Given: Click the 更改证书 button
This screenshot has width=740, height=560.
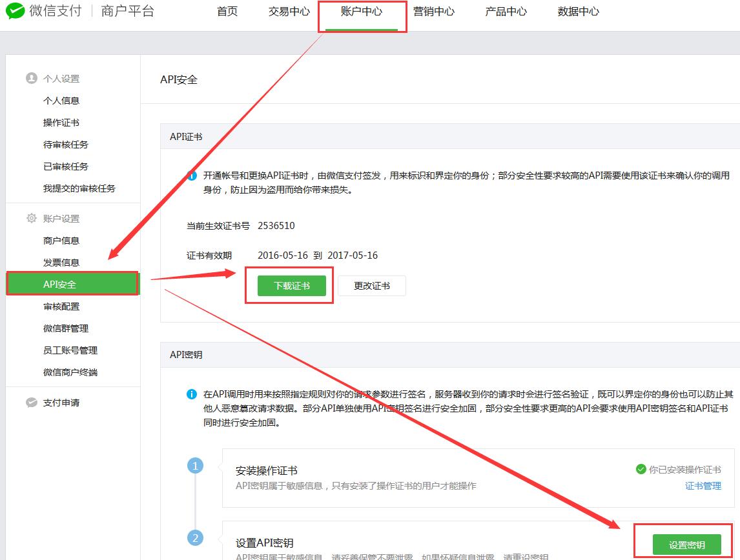Looking at the screenshot, I should 372,286.
